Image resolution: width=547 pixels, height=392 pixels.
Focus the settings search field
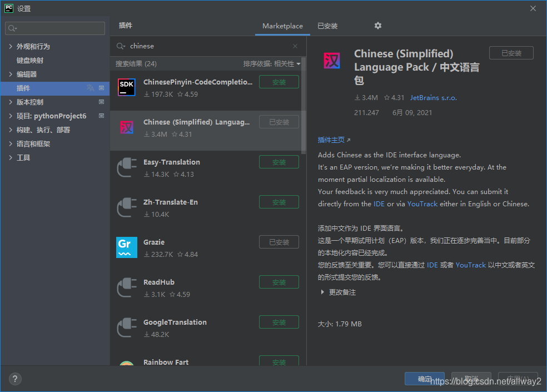click(x=55, y=28)
